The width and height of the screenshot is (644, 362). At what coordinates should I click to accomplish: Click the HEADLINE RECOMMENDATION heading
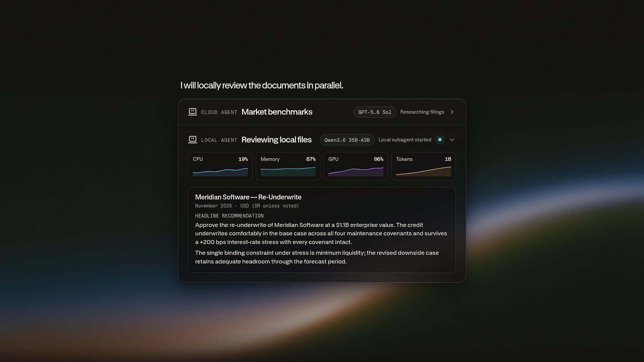(x=229, y=216)
